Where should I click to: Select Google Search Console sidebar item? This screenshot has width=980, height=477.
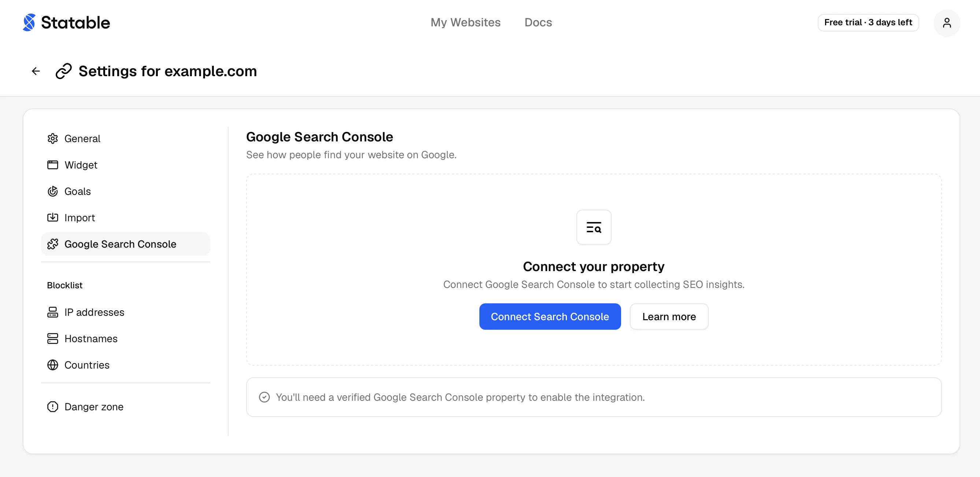pyautogui.click(x=126, y=244)
